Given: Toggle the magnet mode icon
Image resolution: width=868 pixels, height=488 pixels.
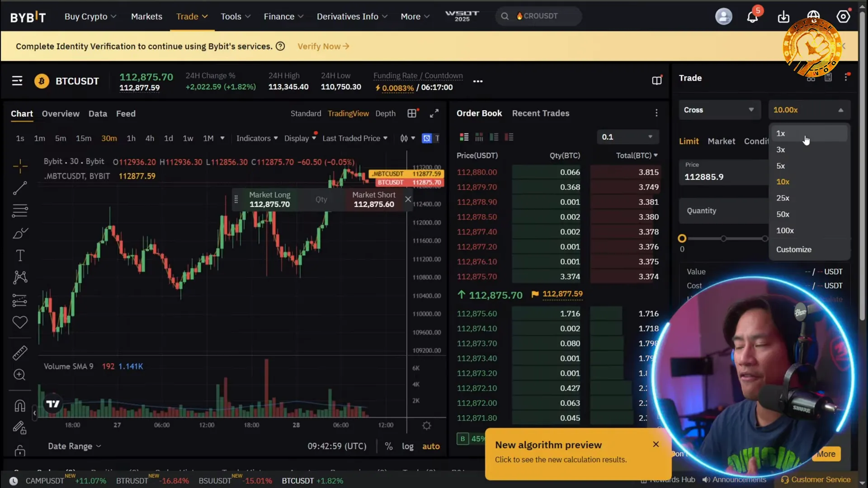Looking at the screenshot, I should 20,406.
